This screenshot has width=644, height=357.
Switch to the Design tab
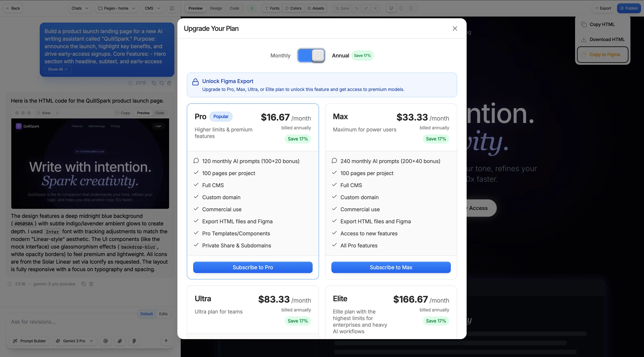216,8
